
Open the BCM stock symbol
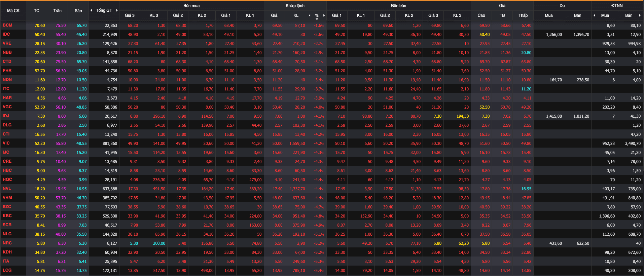point(7,25)
